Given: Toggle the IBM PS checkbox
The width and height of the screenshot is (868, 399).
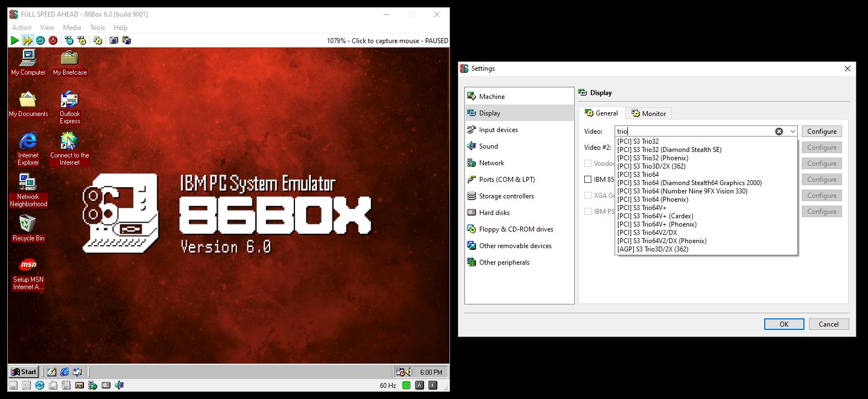Looking at the screenshot, I should click(x=588, y=211).
